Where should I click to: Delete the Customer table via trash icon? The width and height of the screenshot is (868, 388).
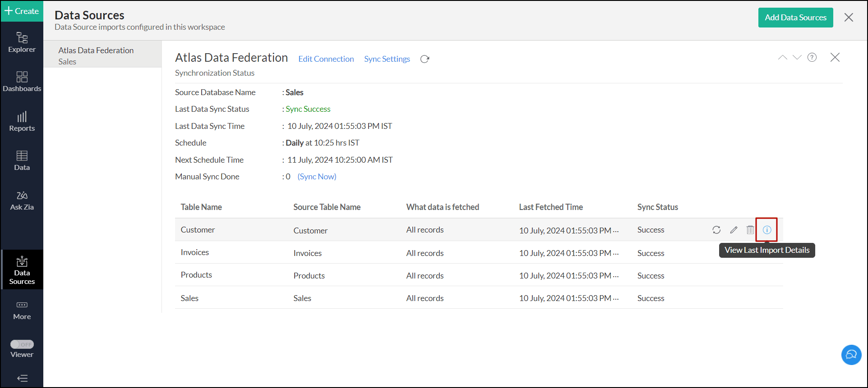[x=750, y=230]
